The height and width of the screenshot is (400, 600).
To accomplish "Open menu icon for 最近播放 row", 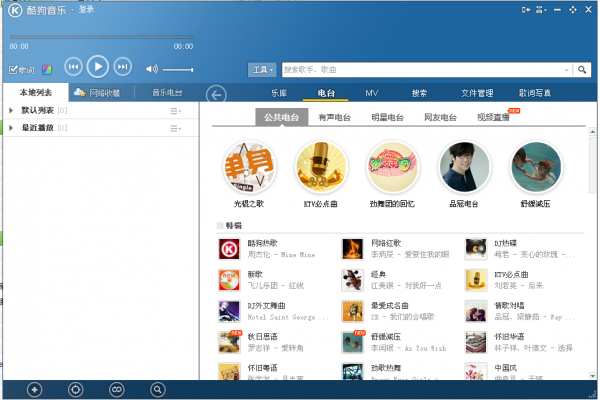I will pos(176,129).
